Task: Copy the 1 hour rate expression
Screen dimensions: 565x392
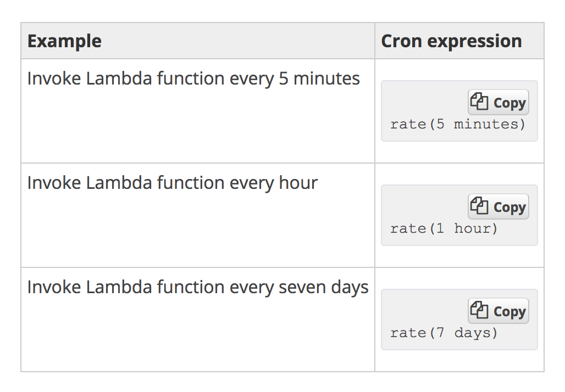Action: pos(498,206)
